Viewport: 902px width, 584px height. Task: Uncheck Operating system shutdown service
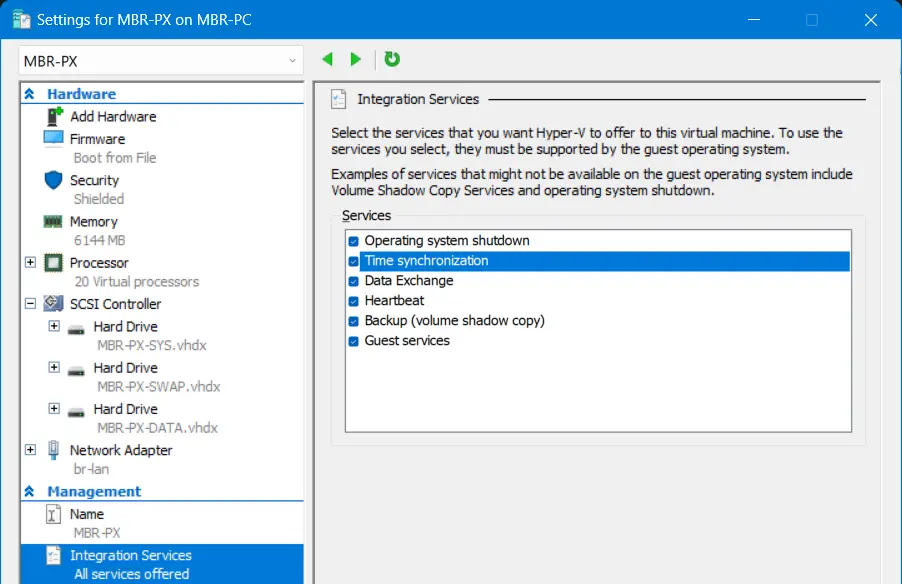(x=353, y=241)
